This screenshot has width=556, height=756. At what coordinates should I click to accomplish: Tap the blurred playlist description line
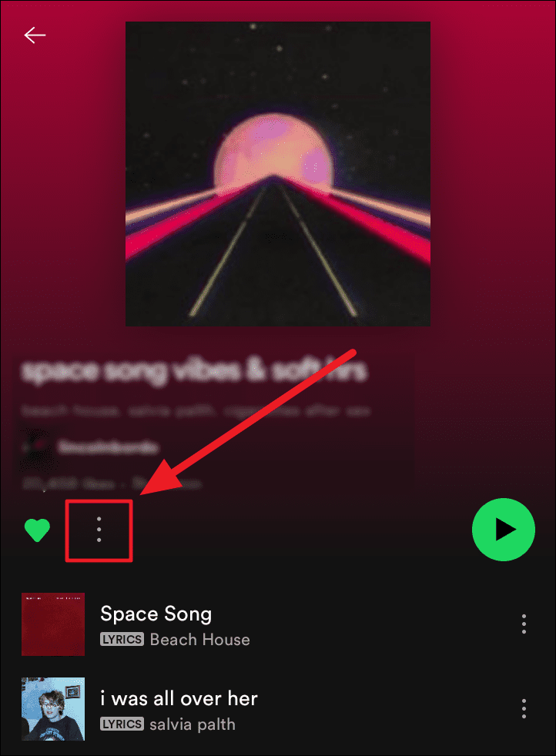click(196, 411)
